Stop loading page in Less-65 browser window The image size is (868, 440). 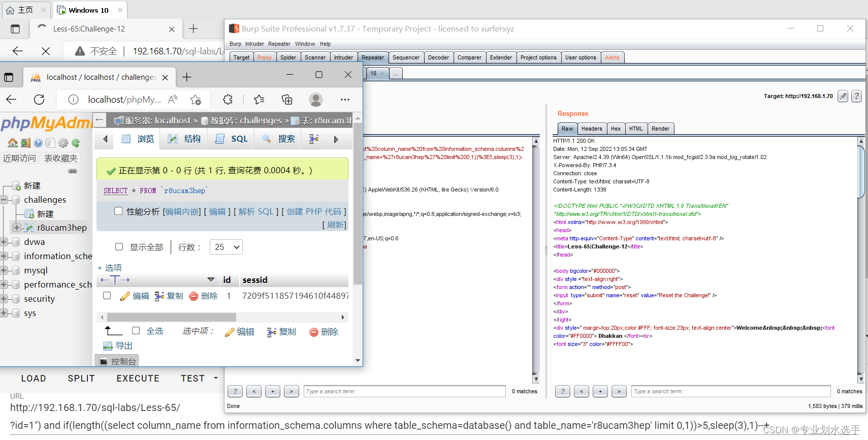point(45,51)
